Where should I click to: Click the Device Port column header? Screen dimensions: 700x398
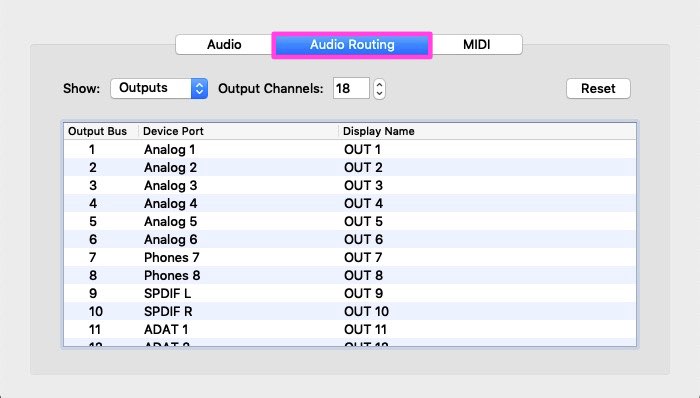click(238, 131)
